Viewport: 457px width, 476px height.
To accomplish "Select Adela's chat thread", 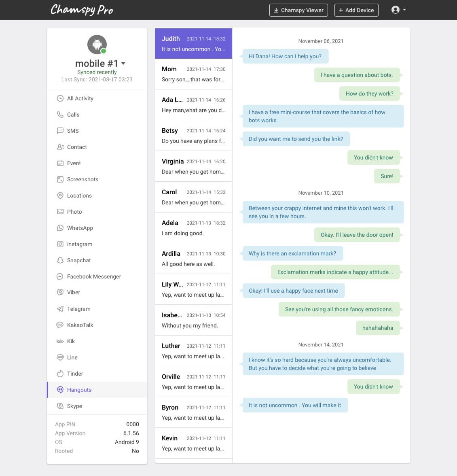I will 193,227.
